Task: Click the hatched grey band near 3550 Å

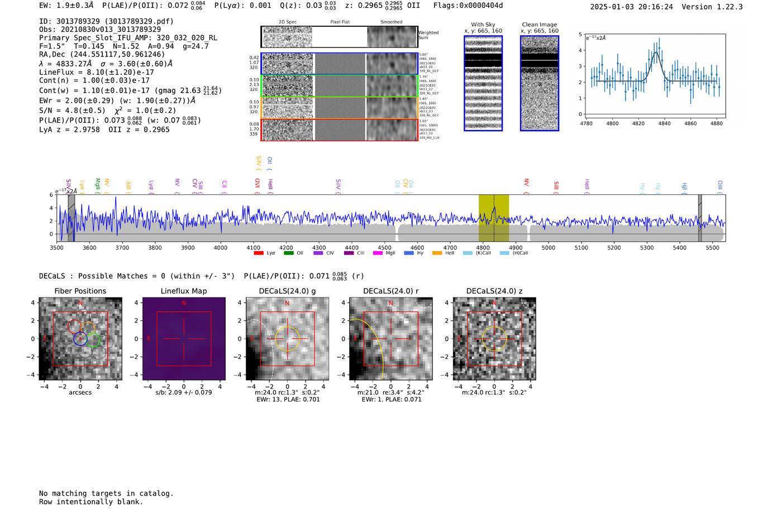Action: pyautogui.click(x=71, y=218)
